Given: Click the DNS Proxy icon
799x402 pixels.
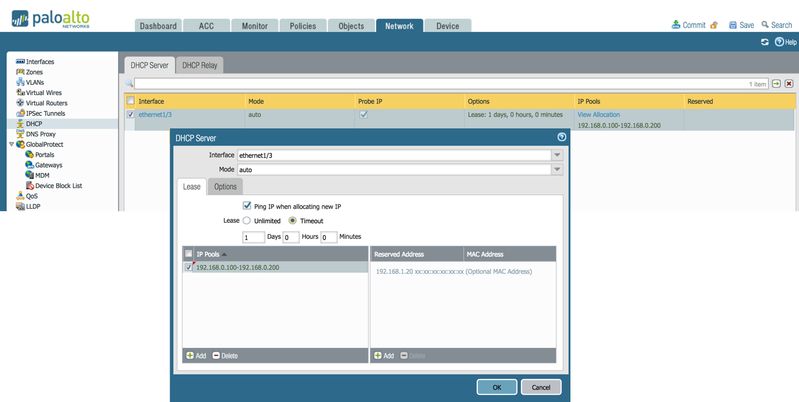Looking at the screenshot, I should point(20,134).
